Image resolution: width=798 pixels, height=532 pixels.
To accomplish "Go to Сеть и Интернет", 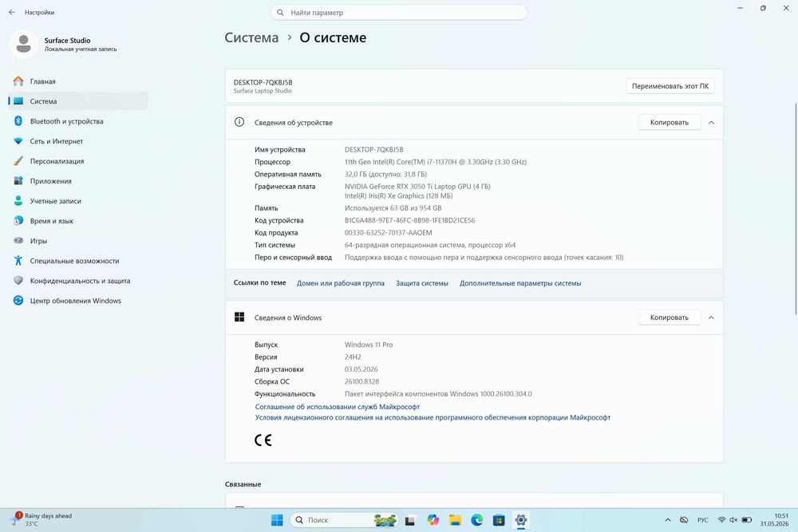I will point(78,141).
